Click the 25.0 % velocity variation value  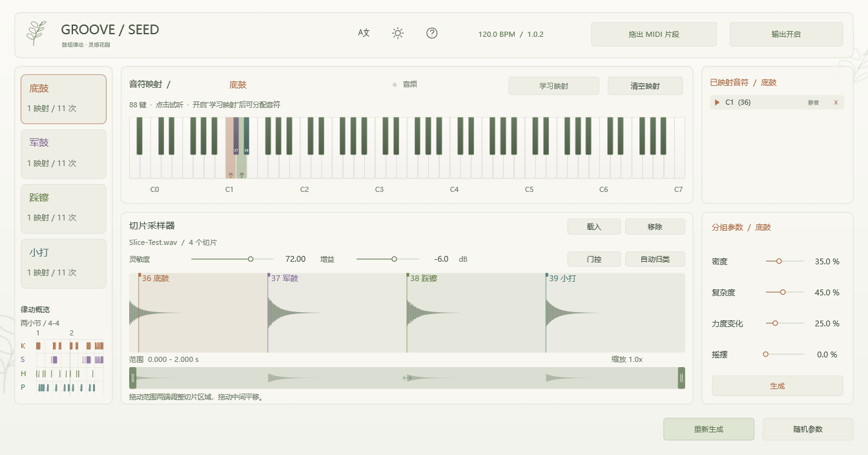point(827,324)
